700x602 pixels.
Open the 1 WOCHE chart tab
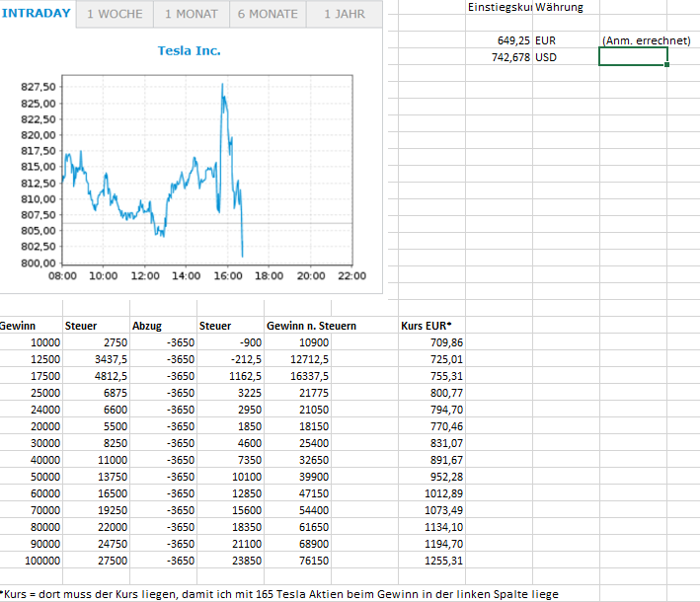click(115, 14)
